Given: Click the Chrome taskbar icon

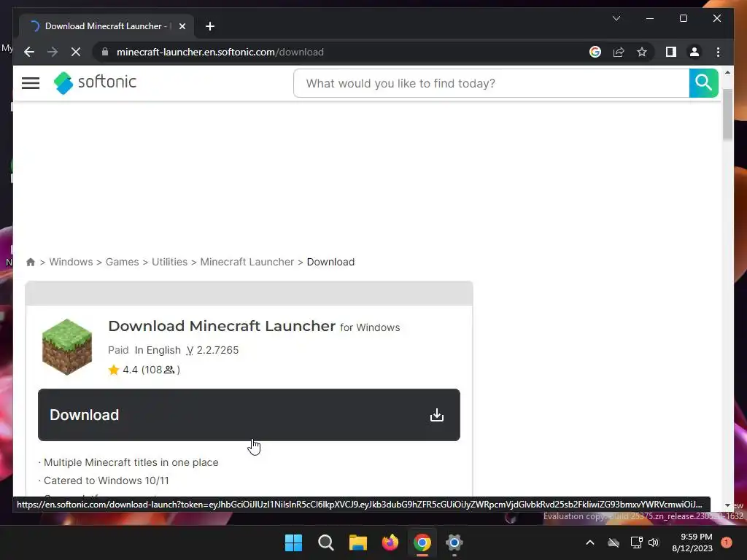Looking at the screenshot, I should [422, 542].
